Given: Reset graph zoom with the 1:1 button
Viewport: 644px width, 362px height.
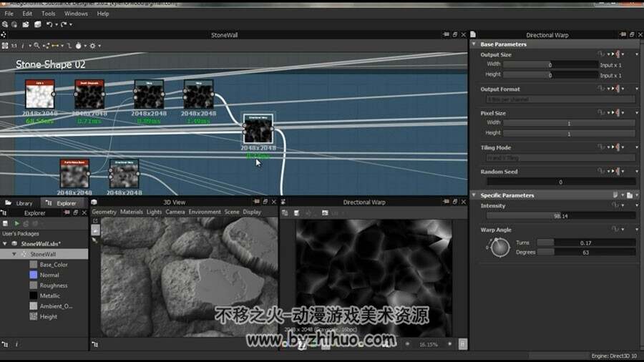Looking at the screenshot, I should (14, 46).
